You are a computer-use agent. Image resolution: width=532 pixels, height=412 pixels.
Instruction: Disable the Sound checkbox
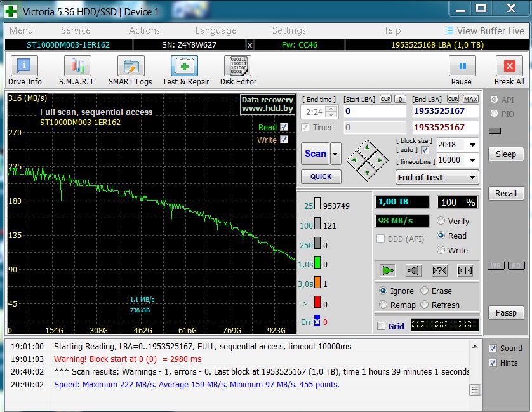[x=493, y=349]
